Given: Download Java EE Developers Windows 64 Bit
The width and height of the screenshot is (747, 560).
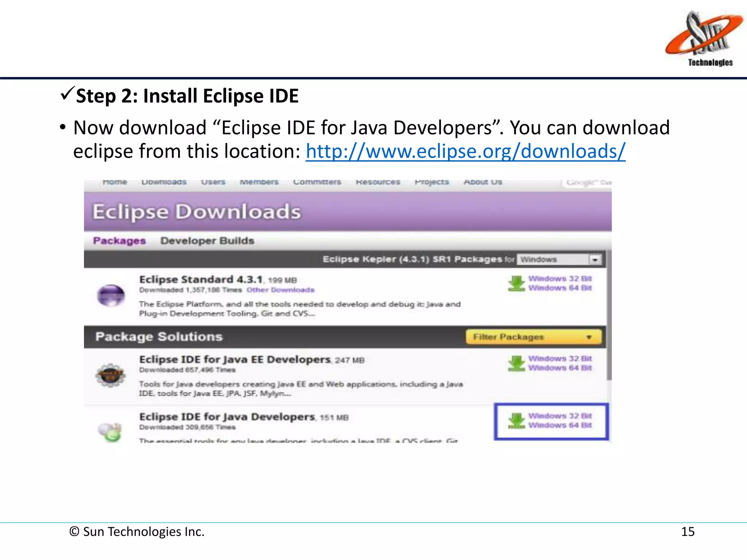Looking at the screenshot, I should click(560, 368).
